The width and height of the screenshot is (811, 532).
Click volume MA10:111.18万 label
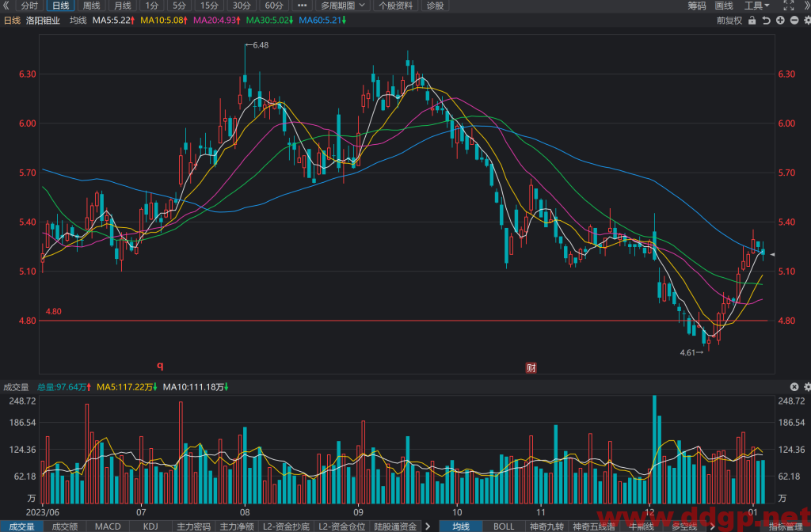[x=196, y=386]
